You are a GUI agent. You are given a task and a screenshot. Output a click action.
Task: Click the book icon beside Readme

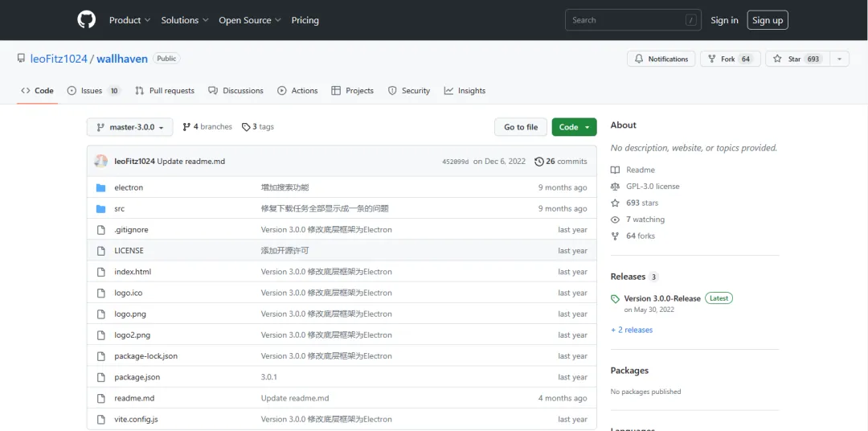615,170
